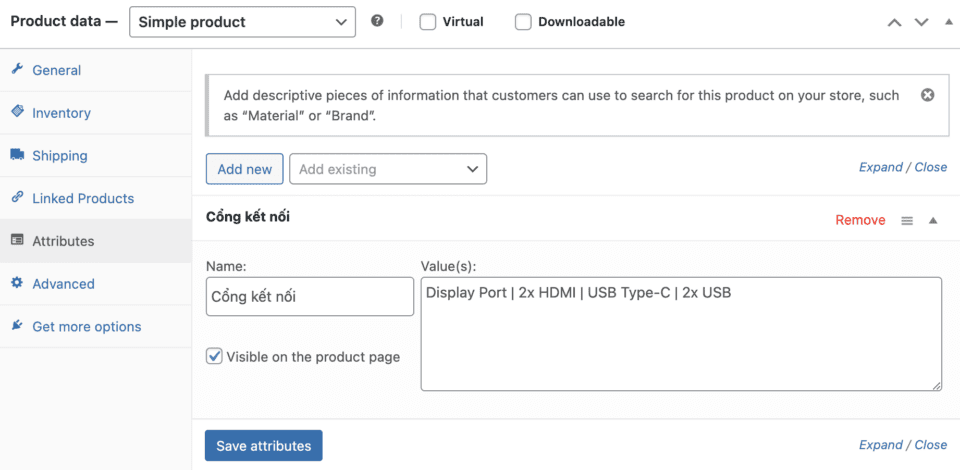Go to the Shipping tab
The height and width of the screenshot is (470, 960).
96,155
